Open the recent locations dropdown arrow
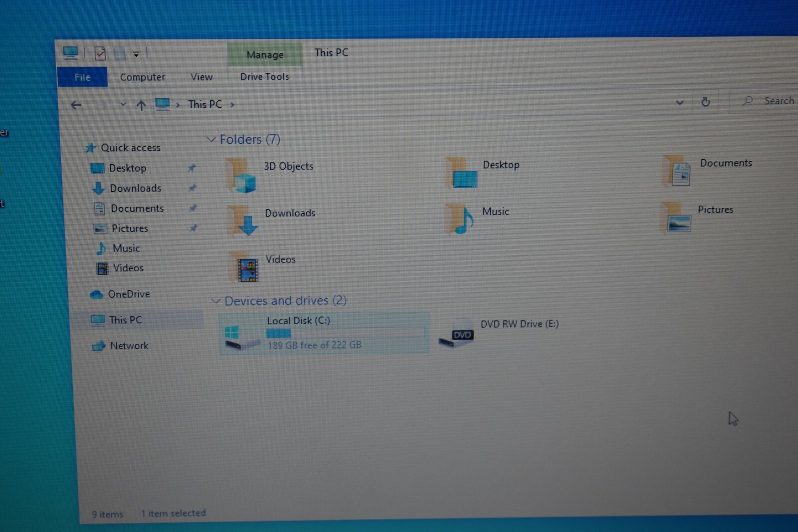 (x=123, y=105)
